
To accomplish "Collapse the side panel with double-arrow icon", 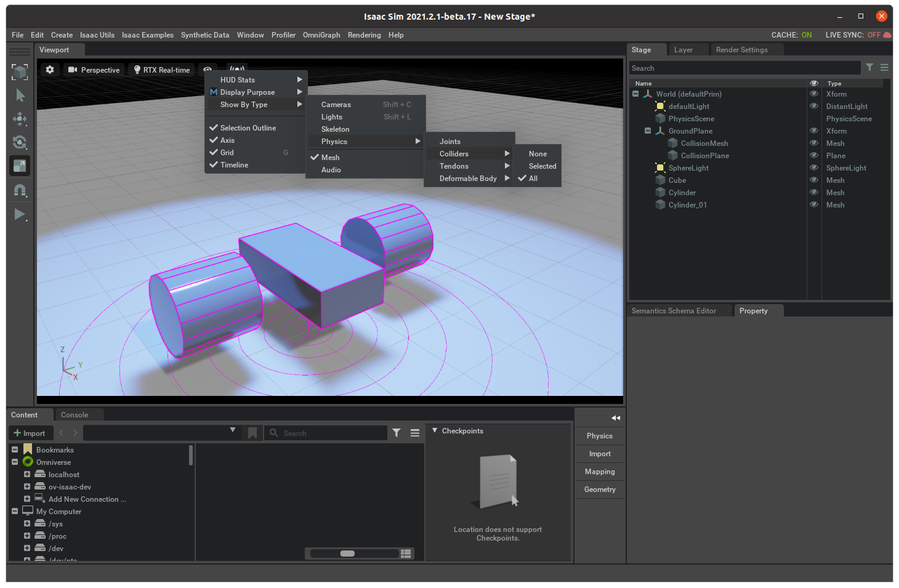I will (615, 417).
